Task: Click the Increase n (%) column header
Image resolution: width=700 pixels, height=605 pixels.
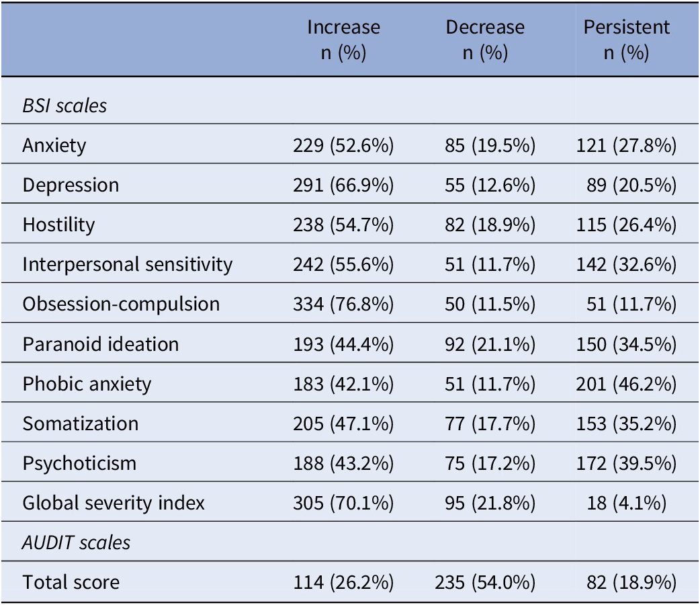Action: pyautogui.click(x=343, y=40)
